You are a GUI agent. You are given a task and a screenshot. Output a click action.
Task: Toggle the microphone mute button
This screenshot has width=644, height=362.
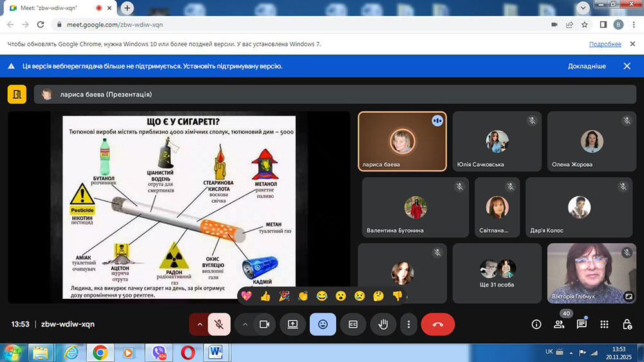pos(219,325)
